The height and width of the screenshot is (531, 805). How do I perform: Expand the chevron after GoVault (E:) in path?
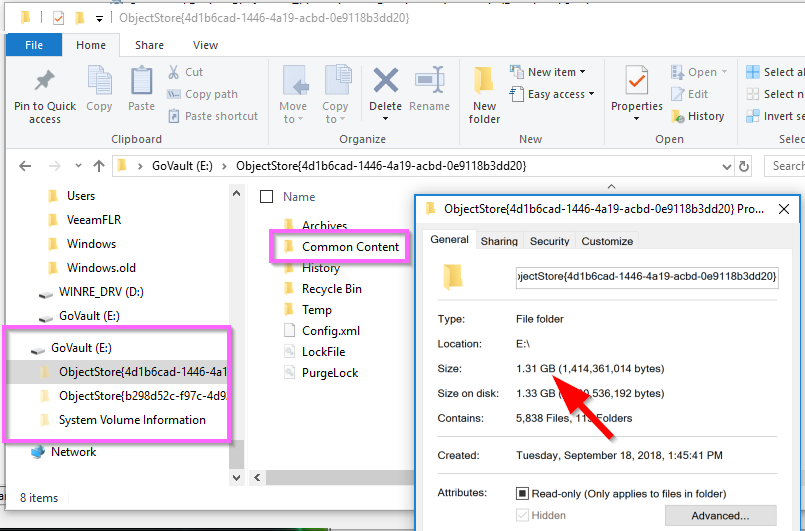[x=224, y=166]
